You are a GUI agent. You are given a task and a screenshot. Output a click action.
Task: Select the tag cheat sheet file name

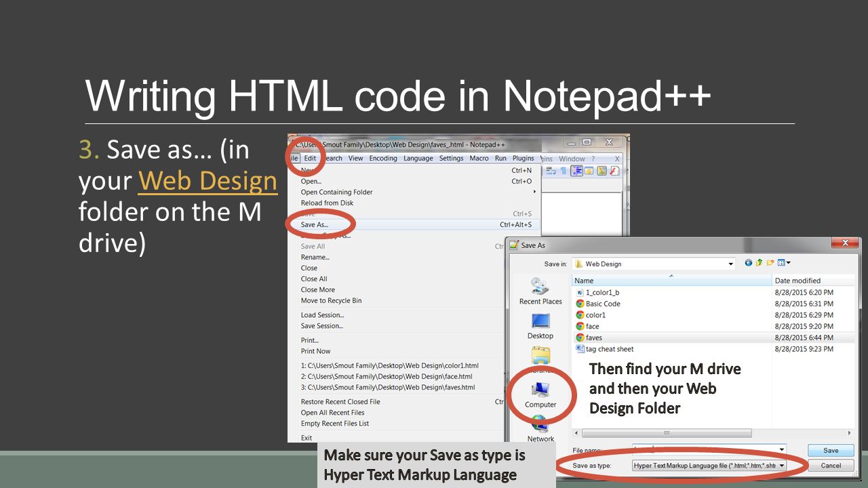pos(610,349)
